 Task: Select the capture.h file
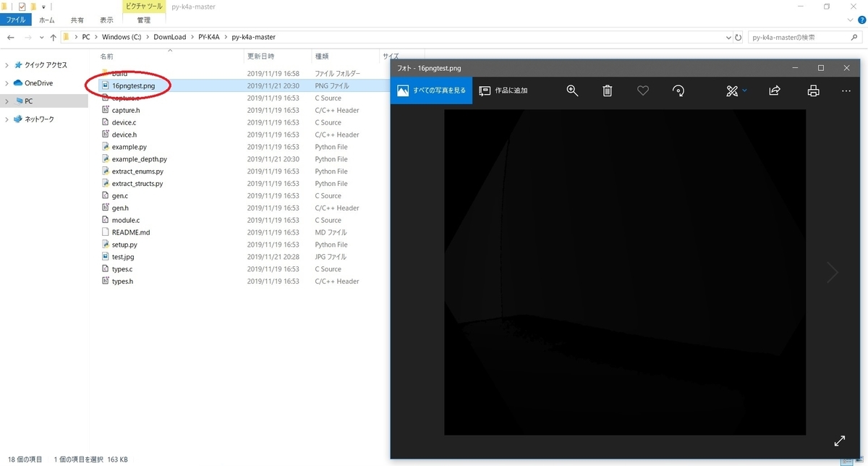(x=126, y=110)
